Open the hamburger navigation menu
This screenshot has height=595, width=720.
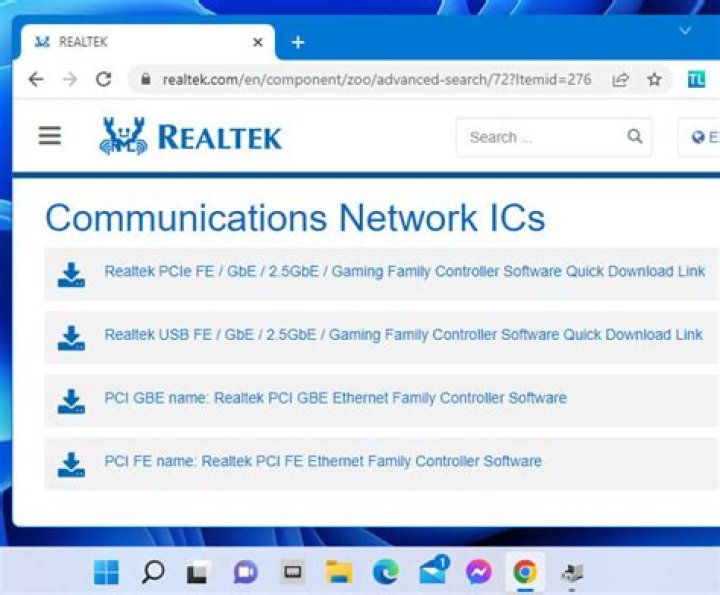coord(50,136)
